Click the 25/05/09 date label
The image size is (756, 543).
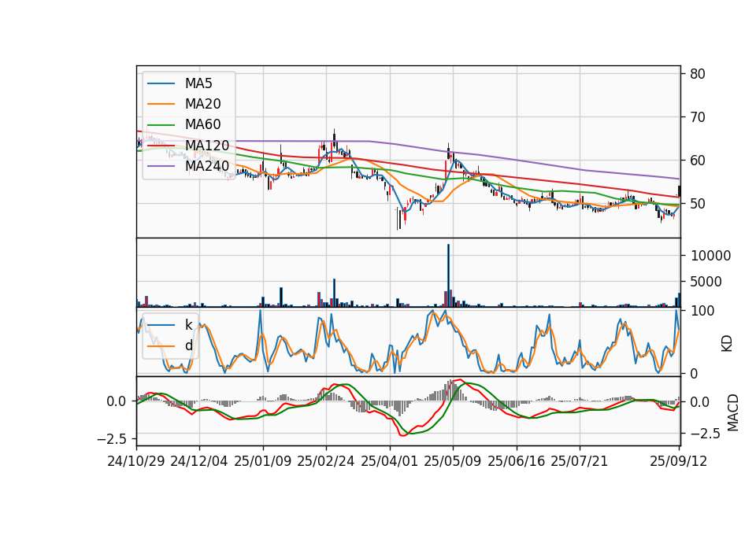pos(452,461)
